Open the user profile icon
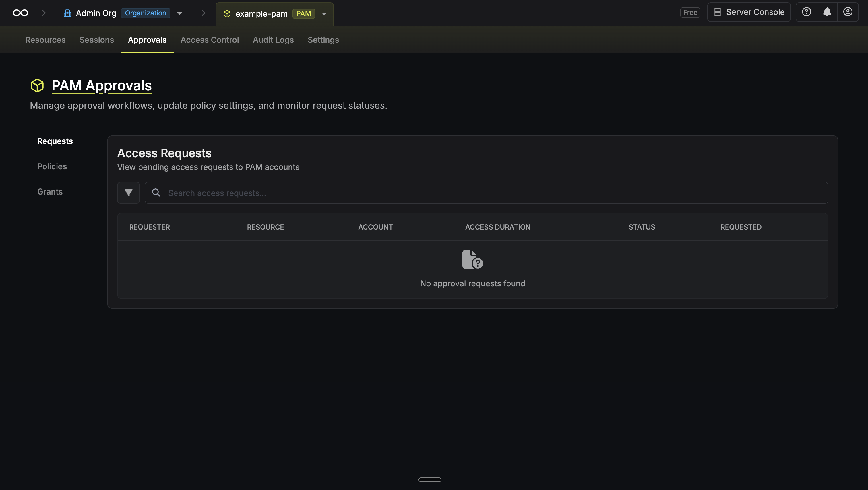Screen dimensions: 868x490 pyautogui.click(x=848, y=12)
